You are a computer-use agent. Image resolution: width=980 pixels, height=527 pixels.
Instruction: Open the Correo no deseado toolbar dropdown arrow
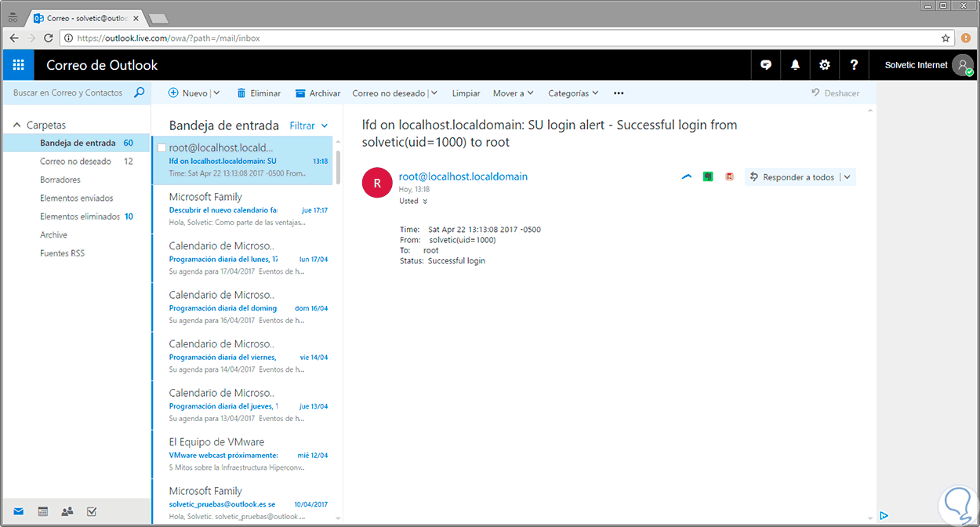click(434, 93)
